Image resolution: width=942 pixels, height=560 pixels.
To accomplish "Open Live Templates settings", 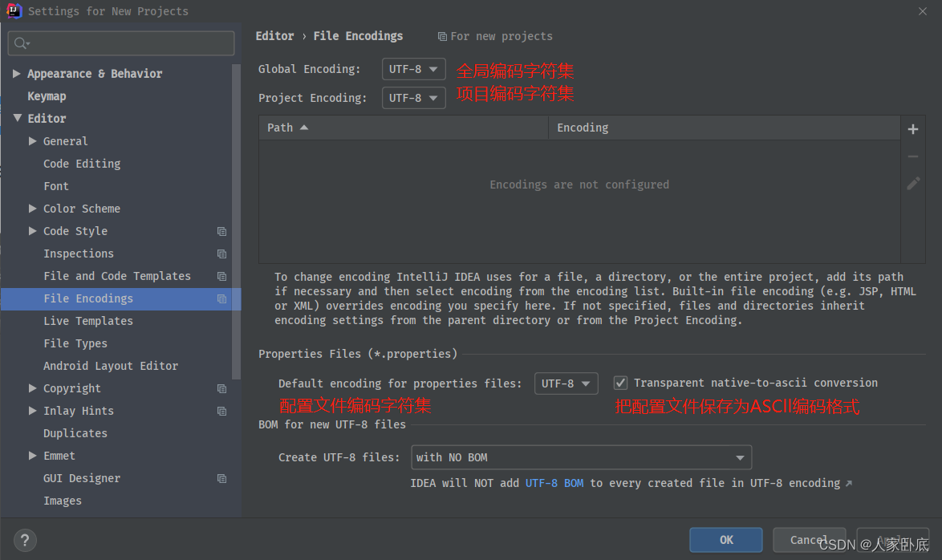I will click(x=88, y=321).
